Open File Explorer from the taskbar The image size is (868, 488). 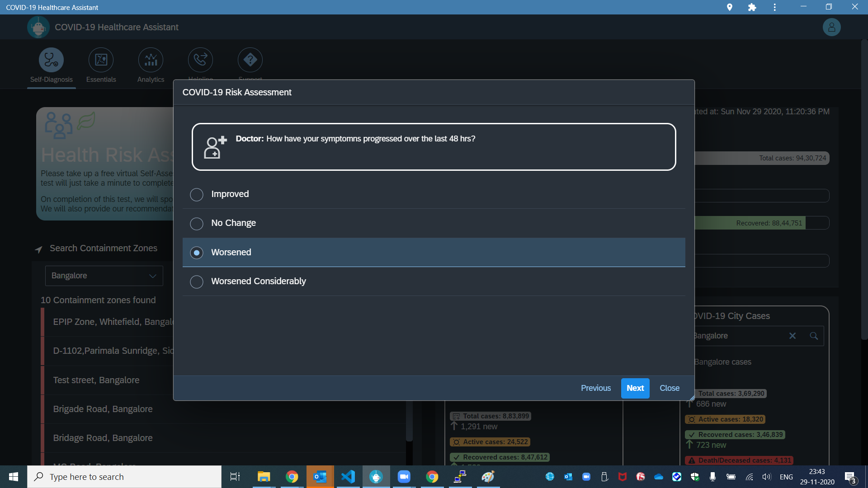pyautogui.click(x=264, y=477)
